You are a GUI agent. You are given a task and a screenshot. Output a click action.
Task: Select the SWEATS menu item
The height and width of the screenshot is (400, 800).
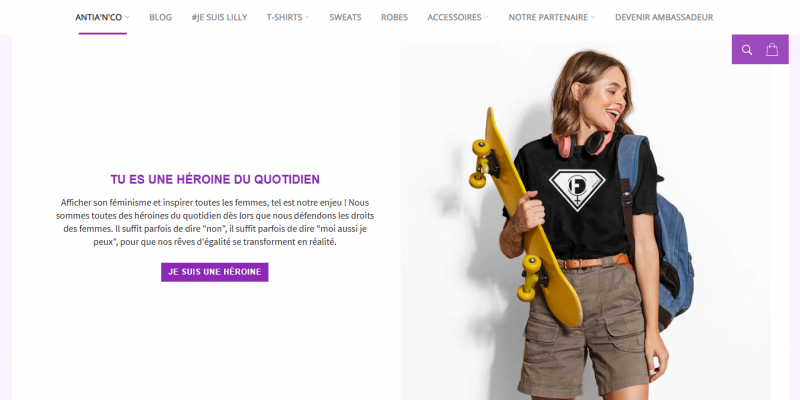(x=345, y=17)
